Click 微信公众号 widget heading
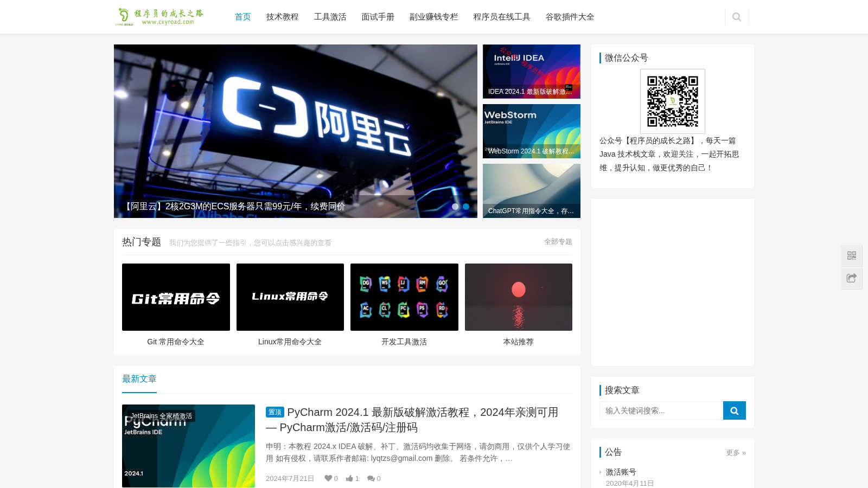Viewport: 868px width, 488px height. tap(627, 58)
